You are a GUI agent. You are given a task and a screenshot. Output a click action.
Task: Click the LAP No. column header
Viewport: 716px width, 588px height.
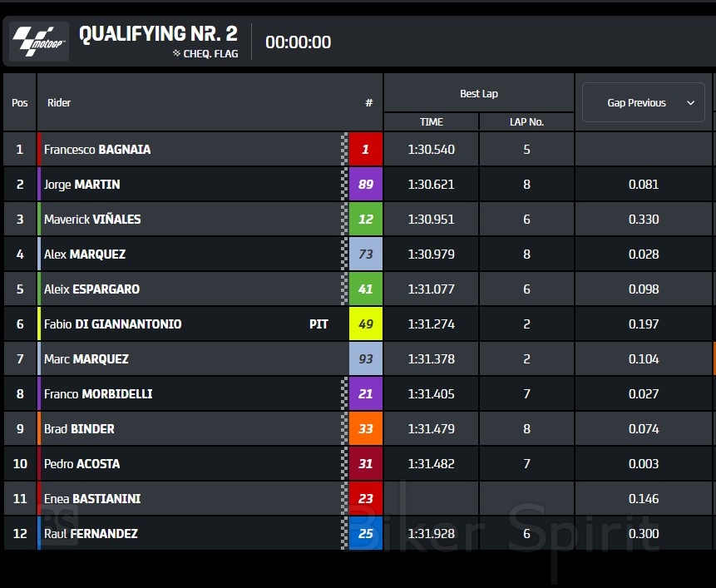pyautogui.click(x=526, y=121)
